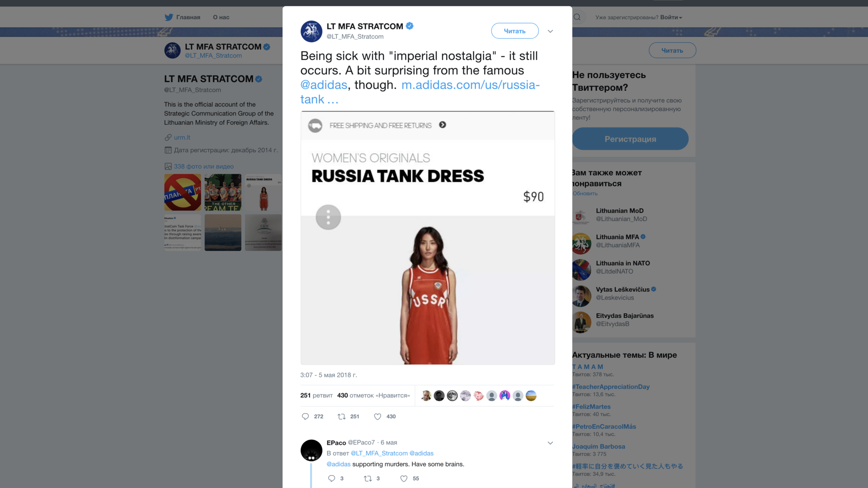Click the @adidas mention in tweet text
868x488 pixels.
pyautogui.click(x=324, y=85)
